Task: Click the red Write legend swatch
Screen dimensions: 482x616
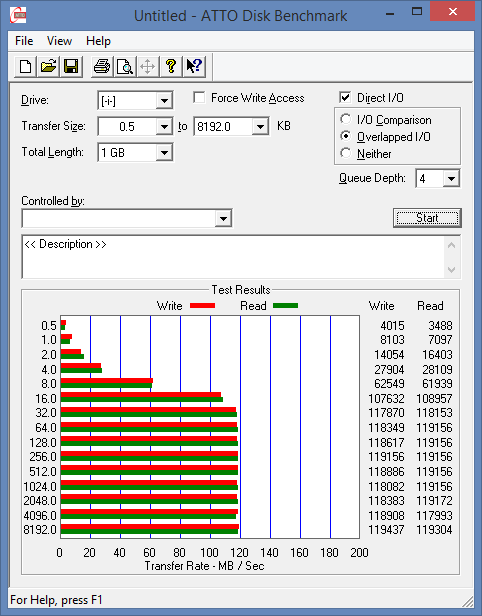Action: pos(202,306)
